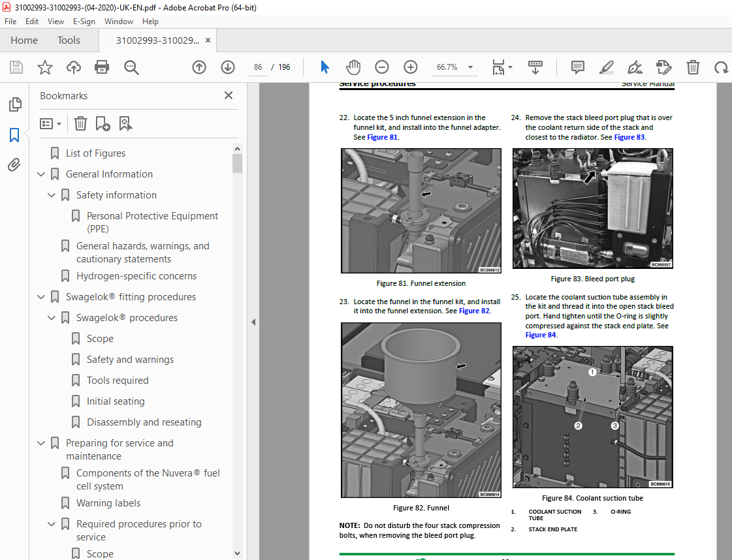
Task: Toggle the Page Thumbnails panel
Action: click(x=14, y=104)
